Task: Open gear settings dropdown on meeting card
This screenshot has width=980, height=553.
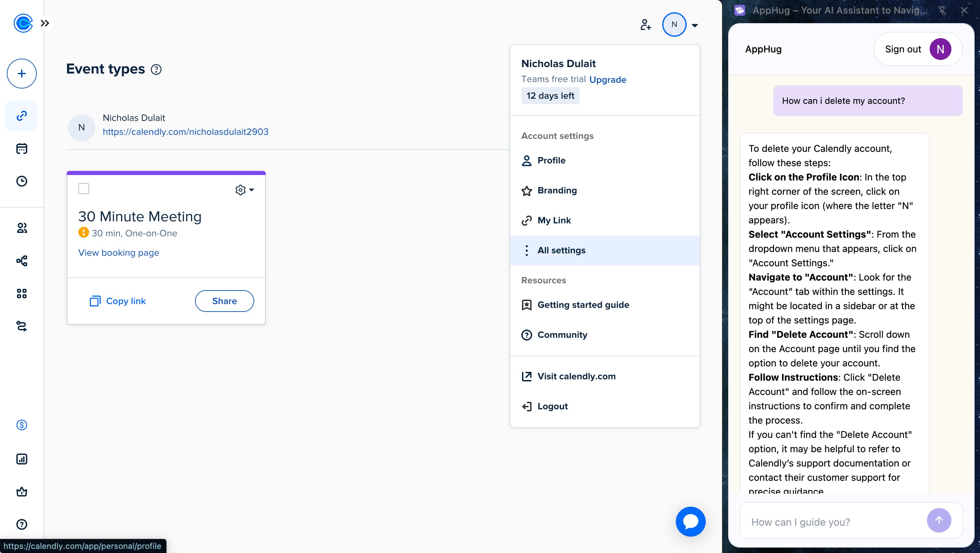Action: click(x=244, y=190)
